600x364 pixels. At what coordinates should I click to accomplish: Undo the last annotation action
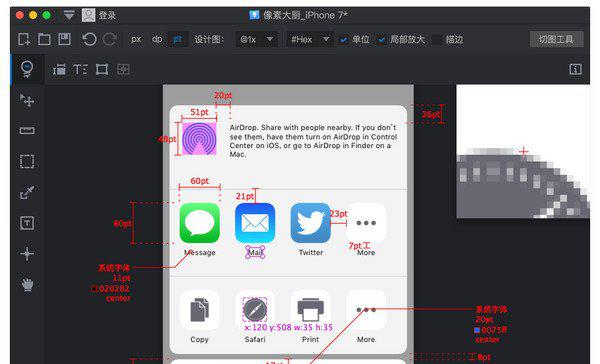click(89, 39)
